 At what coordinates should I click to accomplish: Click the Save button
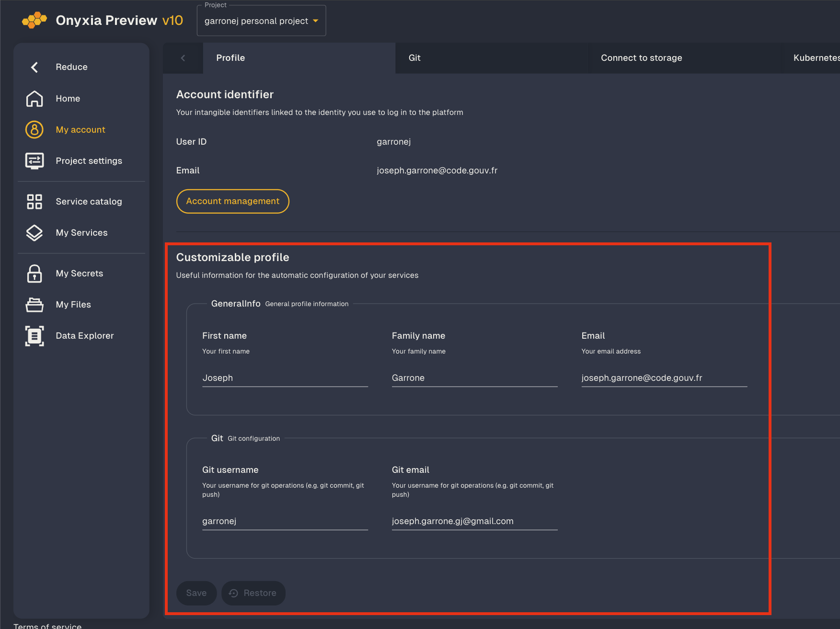click(x=196, y=593)
